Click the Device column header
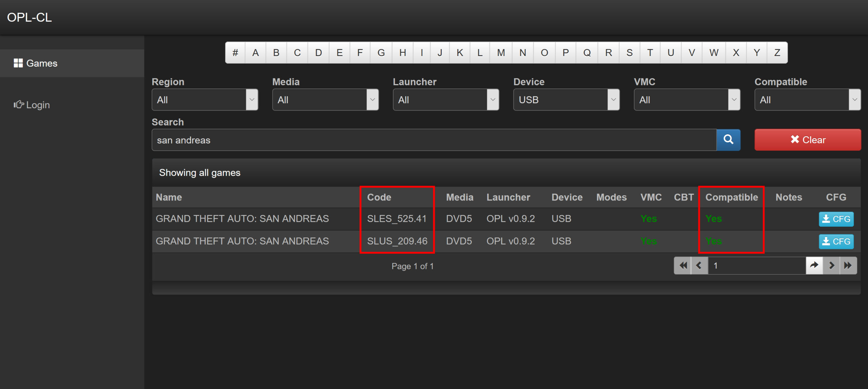Viewport: 868px width, 389px height. 567,197
